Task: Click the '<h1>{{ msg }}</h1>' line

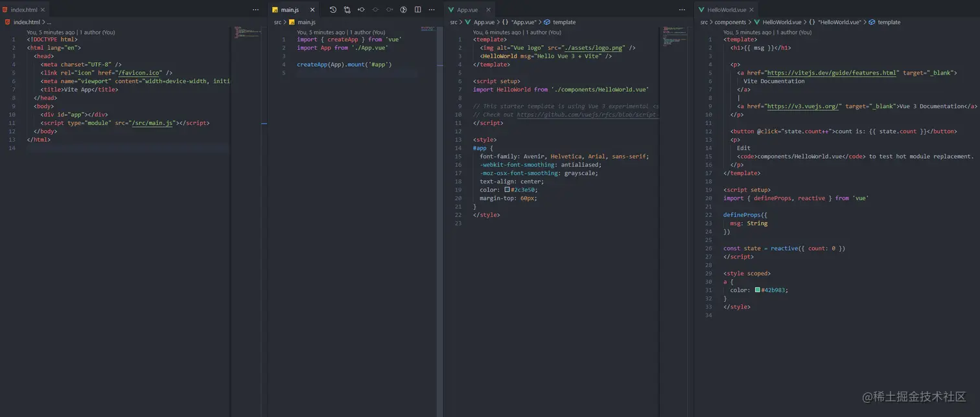Action: (x=760, y=48)
